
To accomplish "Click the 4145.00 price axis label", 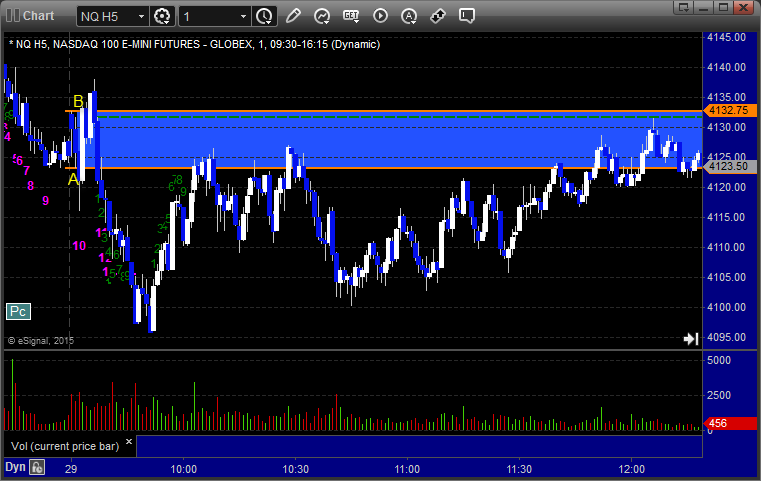I will click(x=726, y=37).
